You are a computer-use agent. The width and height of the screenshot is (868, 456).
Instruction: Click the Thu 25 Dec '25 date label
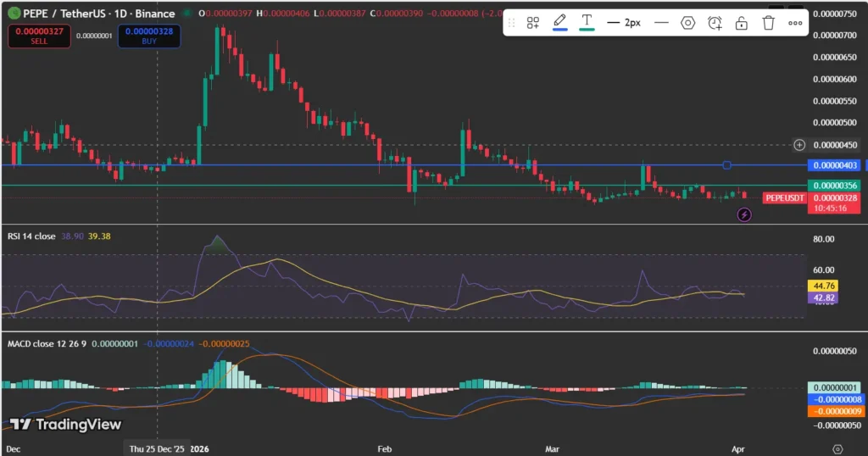click(157, 449)
